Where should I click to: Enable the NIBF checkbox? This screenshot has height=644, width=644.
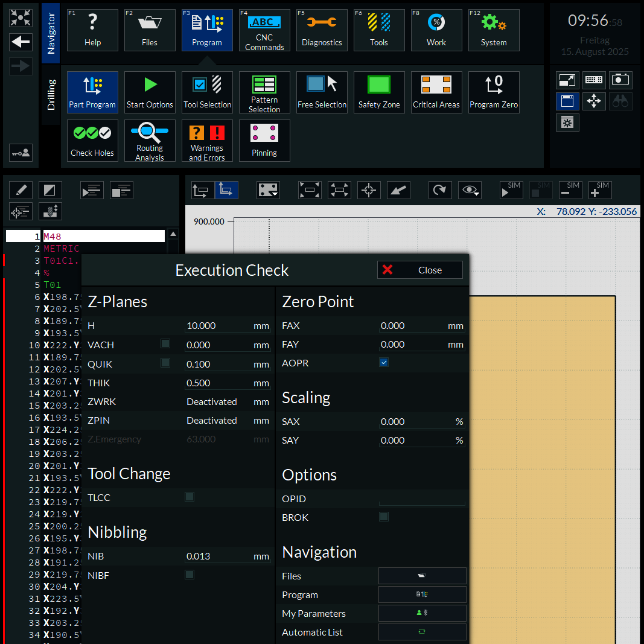click(x=190, y=575)
